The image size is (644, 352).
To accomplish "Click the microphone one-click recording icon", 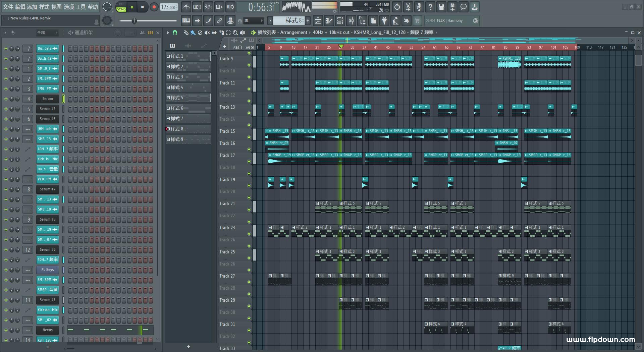I will click(x=419, y=7).
